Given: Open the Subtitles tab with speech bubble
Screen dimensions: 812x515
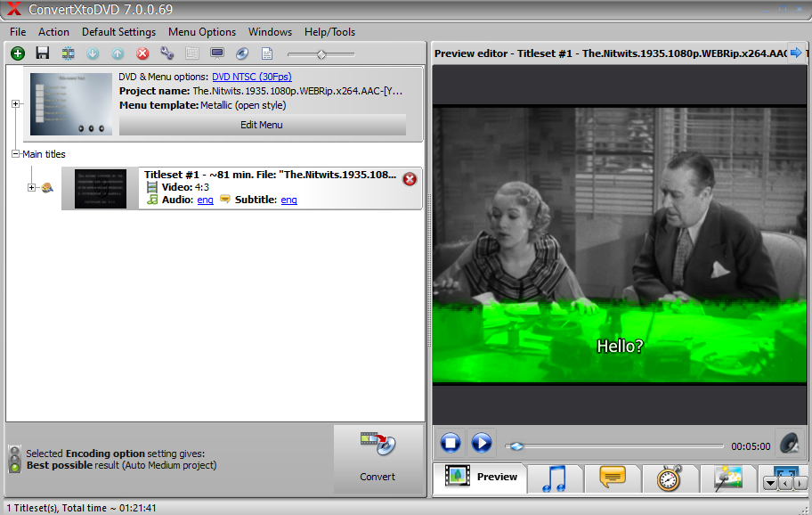Looking at the screenshot, I should (x=613, y=478).
